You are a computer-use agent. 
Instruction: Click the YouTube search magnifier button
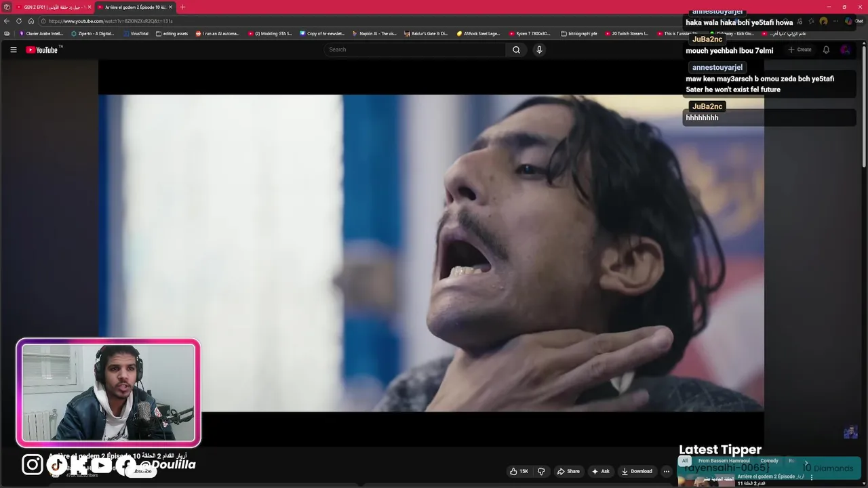pos(516,49)
